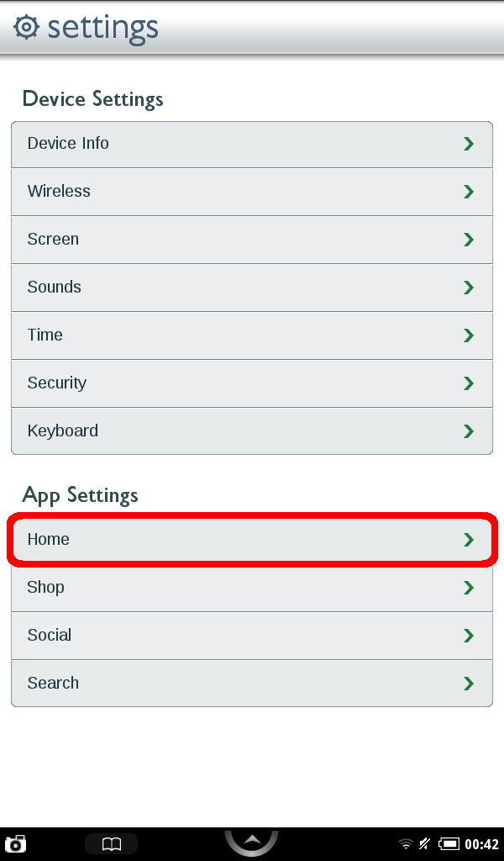Tap the battery indicator icon
The image size is (504, 861).
[449, 843]
